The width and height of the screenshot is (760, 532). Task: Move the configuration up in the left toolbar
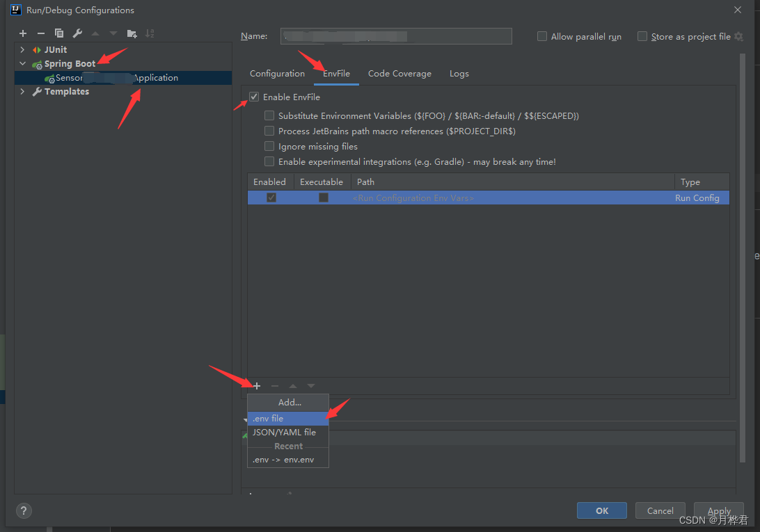(95, 33)
